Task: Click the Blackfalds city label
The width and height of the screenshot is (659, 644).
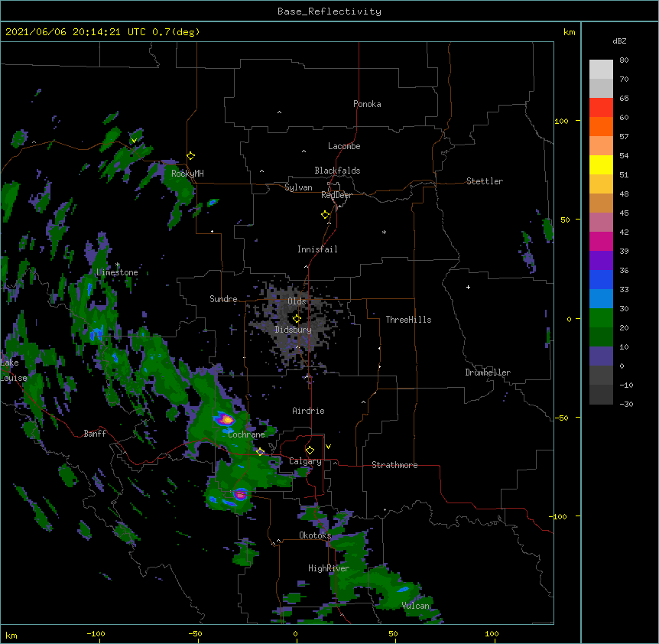Action: [337, 171]
